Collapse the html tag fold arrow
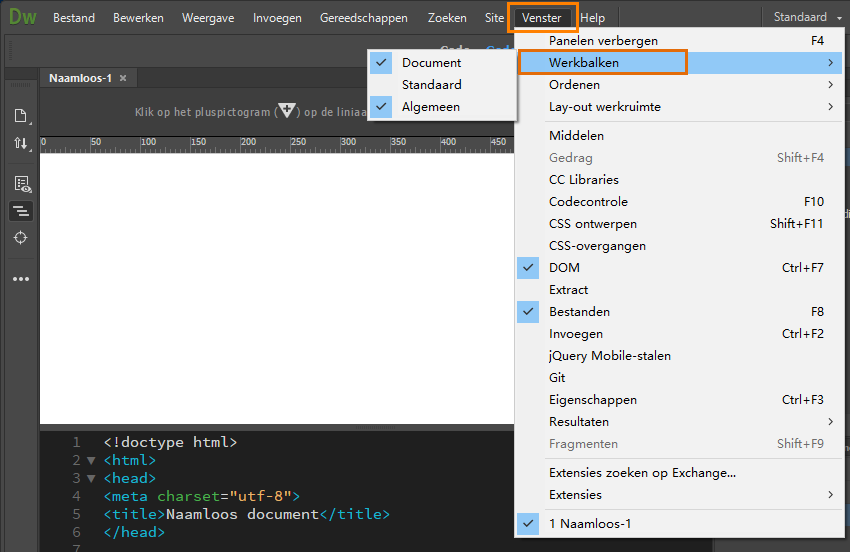This screenshot has height=552, width=850. click(92, 461)
